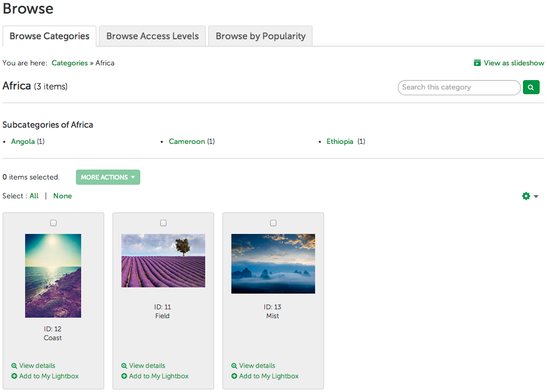Viewport: 547px width, 392px height.
Task: Open the gear display settings icon
Action: tap(526, 196)
